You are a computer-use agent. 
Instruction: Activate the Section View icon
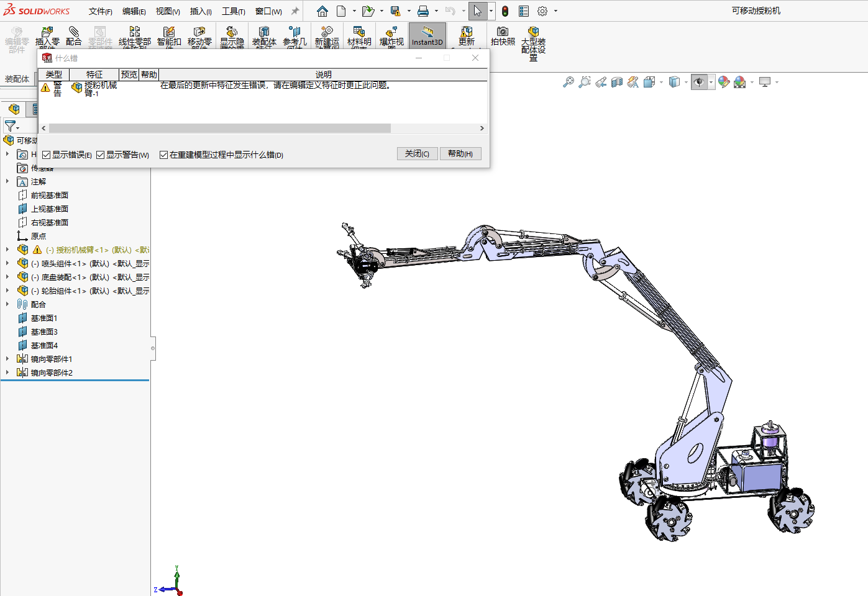click(616, 82)
